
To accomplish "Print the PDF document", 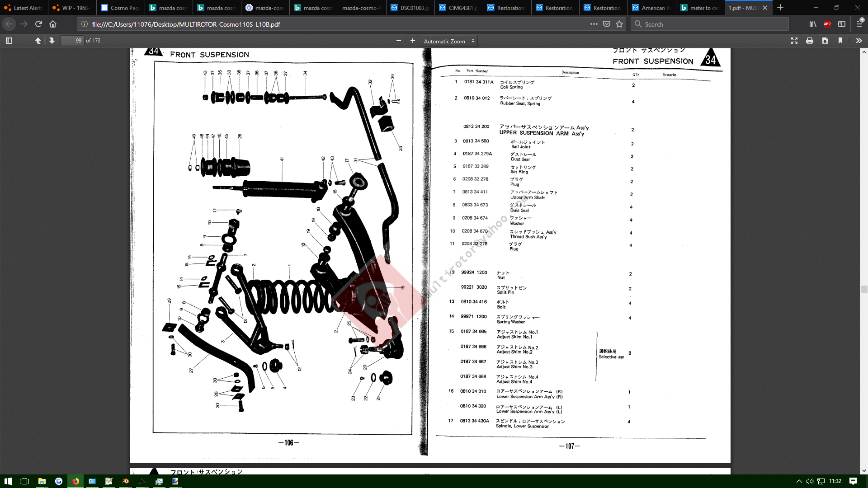I will (x=810, y=41).
